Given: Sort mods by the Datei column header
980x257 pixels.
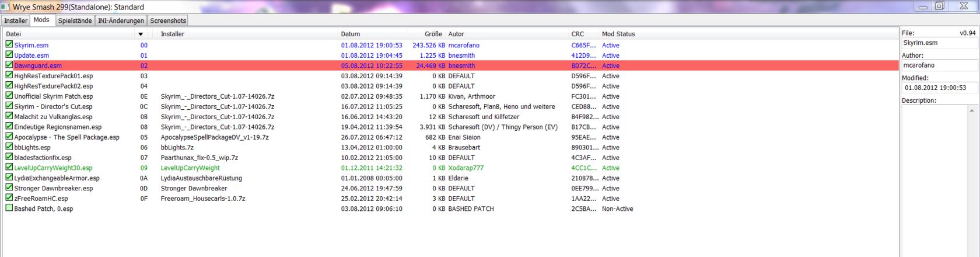Looking at the screenshot, I should point(14,34).
